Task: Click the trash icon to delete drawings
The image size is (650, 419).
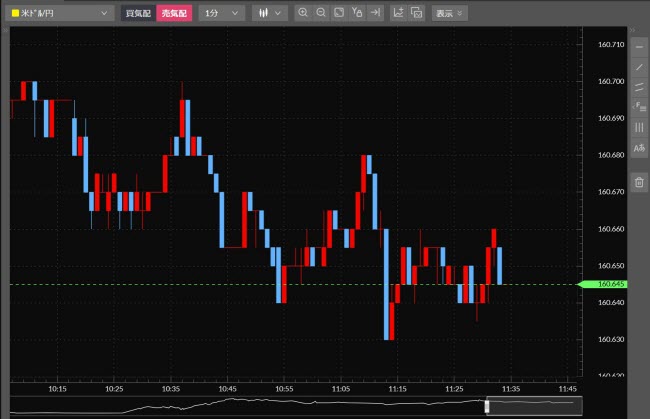Action: point(639,182)
